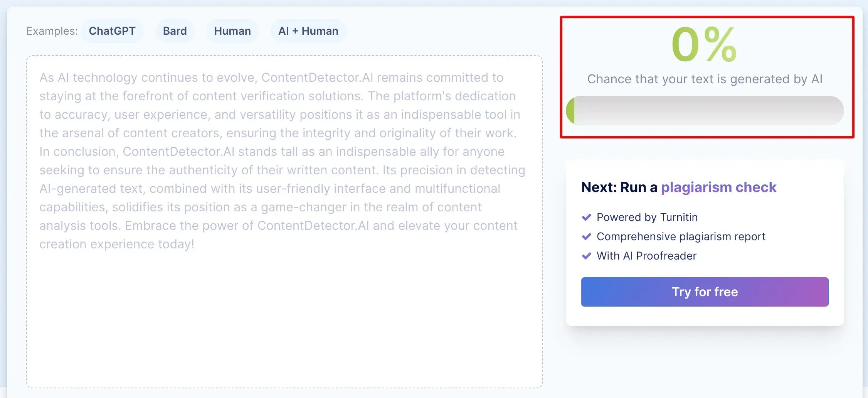Click the 'Next: Run a' heading text
This screenshot has width=868, height=398.
click(x=619, y=187)
